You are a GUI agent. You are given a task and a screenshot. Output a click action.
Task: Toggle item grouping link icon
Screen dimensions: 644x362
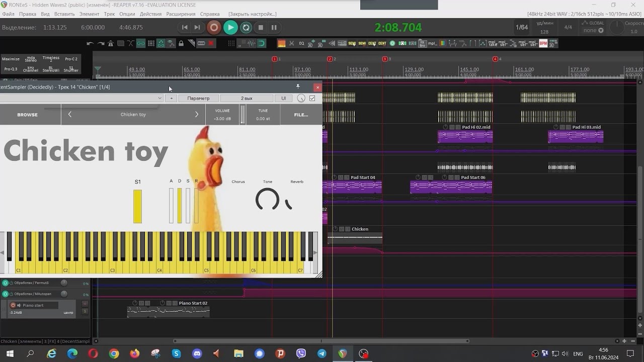[140, 44]
